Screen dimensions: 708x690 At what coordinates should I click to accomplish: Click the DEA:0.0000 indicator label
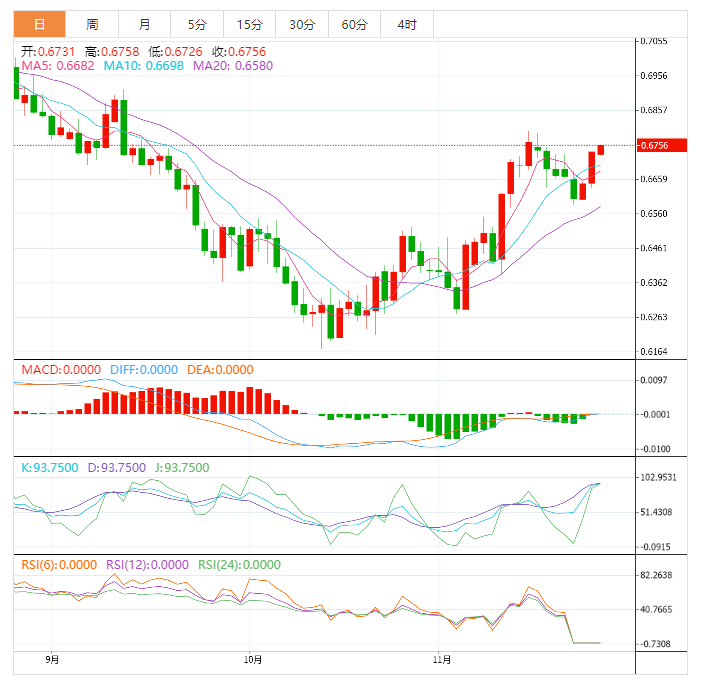220,370
